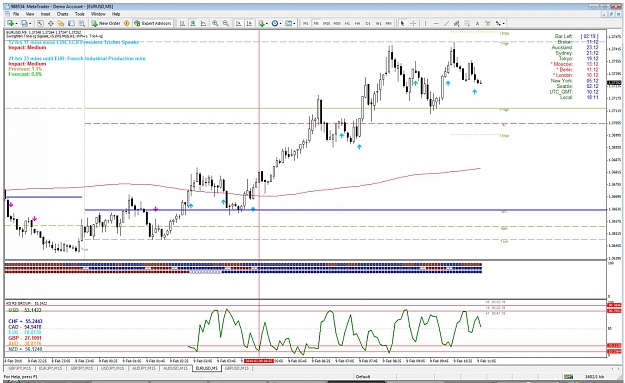This screenshot has height=383, width=625.
Task: Select the Trendline drawing tool
Action: pos(446,24)
